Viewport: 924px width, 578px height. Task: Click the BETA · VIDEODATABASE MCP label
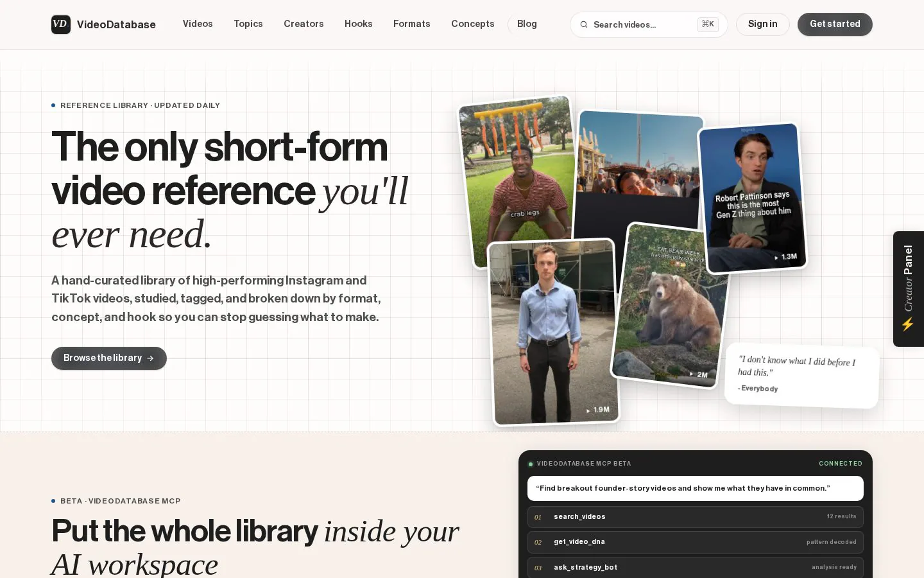tap(121, 501)
